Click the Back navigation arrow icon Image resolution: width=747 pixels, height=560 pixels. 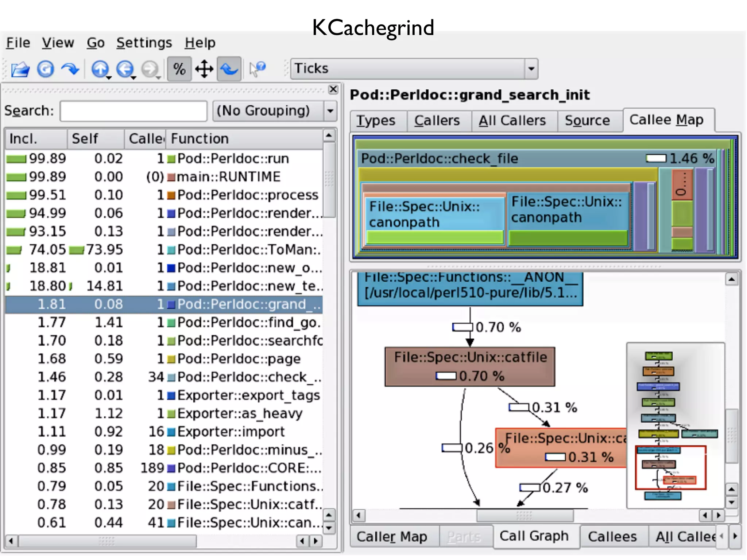click(x=124, y=69)
